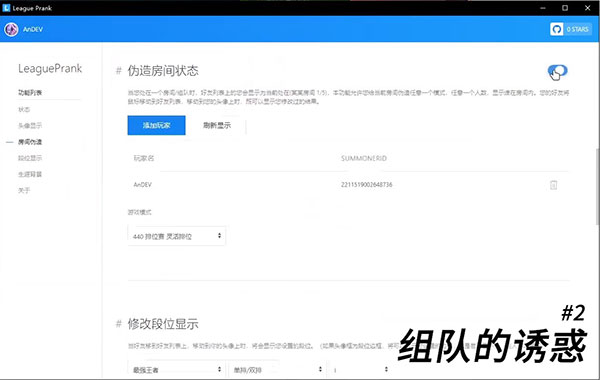The height and width of the screenshot is (380, 600).
Task: Click the # anchor beside 修改段位显示
Action: click(119, 324)
